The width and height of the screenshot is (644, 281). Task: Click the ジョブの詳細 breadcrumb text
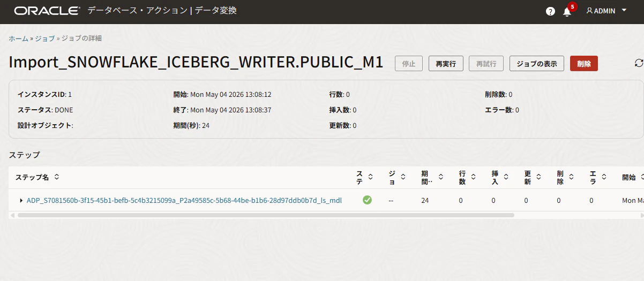point(81,39)
